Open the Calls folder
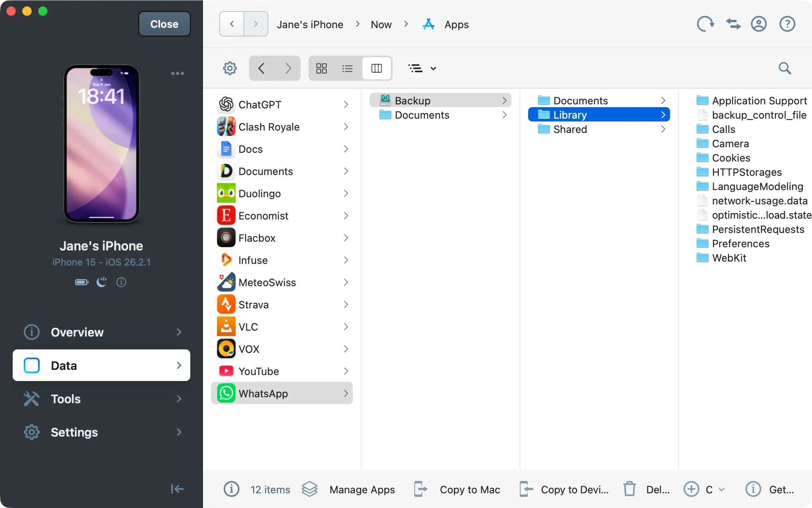This screenshot has height=508, width=812. tap(716, 129)
